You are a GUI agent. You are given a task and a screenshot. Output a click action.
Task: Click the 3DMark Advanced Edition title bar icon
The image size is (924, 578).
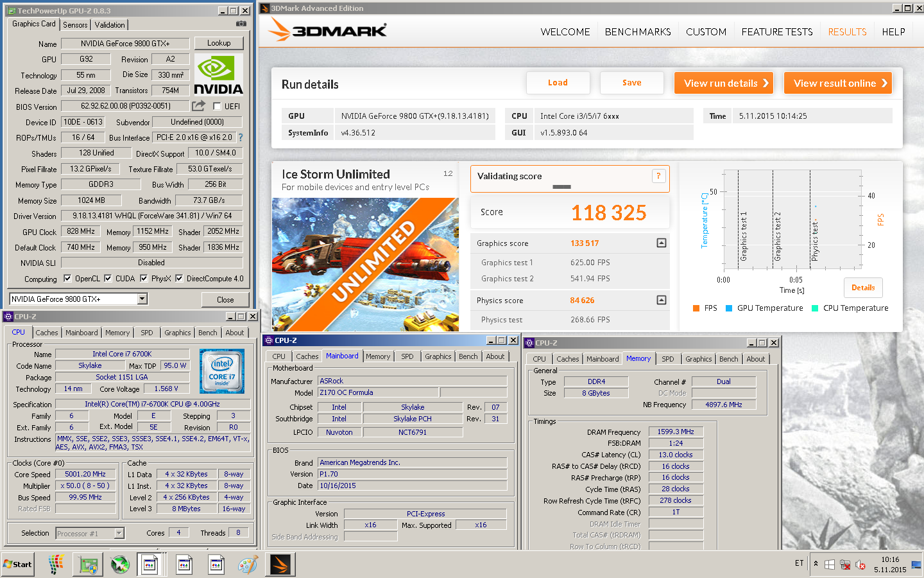click(264, 8)
